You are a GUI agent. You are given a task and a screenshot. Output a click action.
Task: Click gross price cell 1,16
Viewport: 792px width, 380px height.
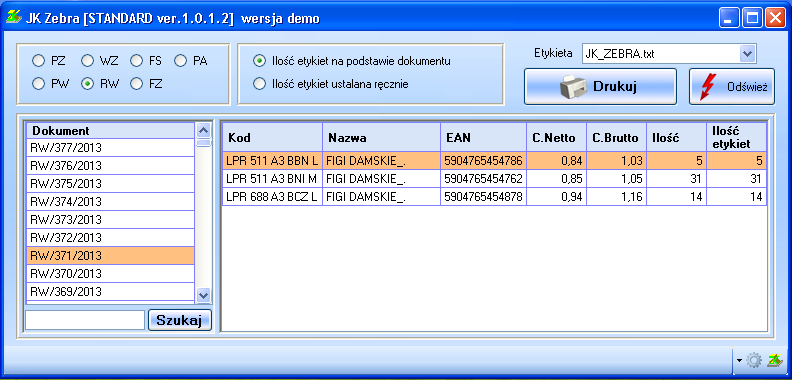616,197
